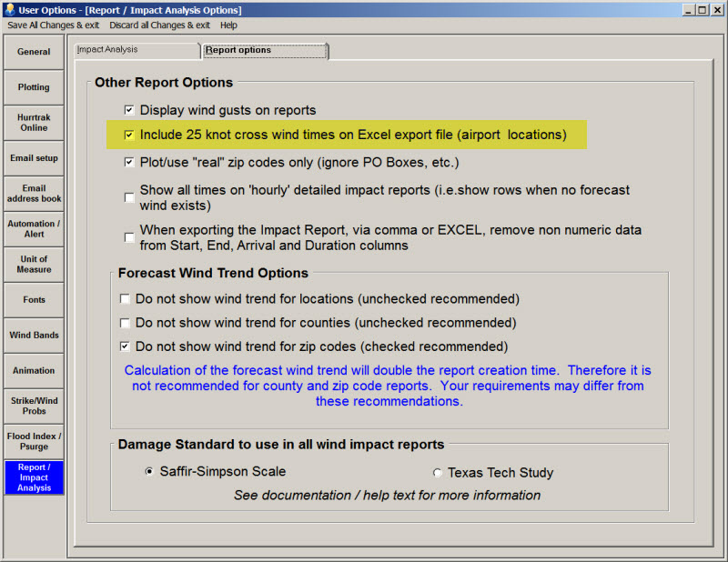Click Discard all Changes & exit menu
Screen dimensions: 728x562
(x=159, y=25)
